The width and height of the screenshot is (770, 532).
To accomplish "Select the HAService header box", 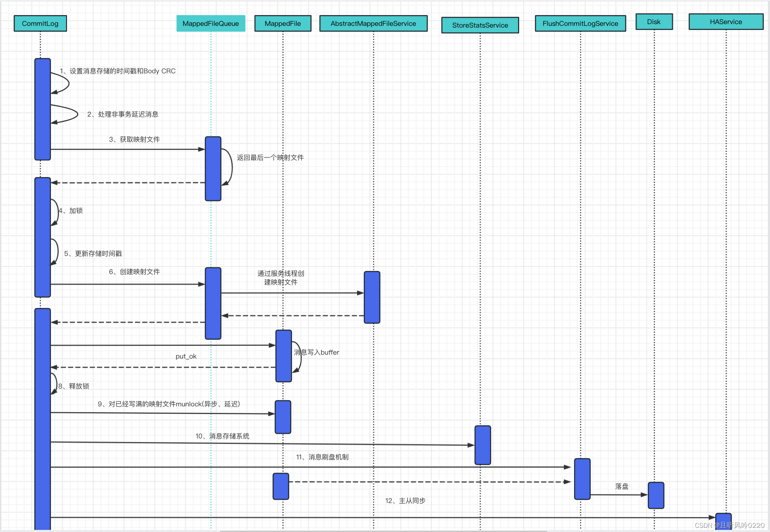I will 726,22.
